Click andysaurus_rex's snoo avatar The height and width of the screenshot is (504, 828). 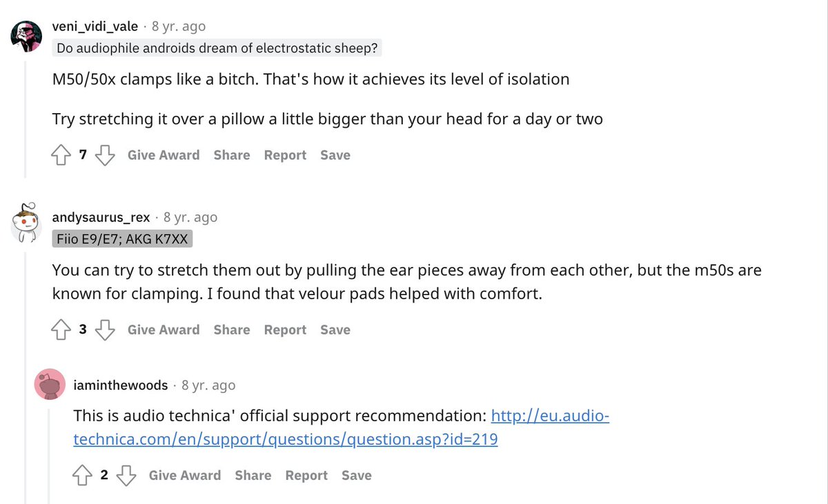coord(26,222)
